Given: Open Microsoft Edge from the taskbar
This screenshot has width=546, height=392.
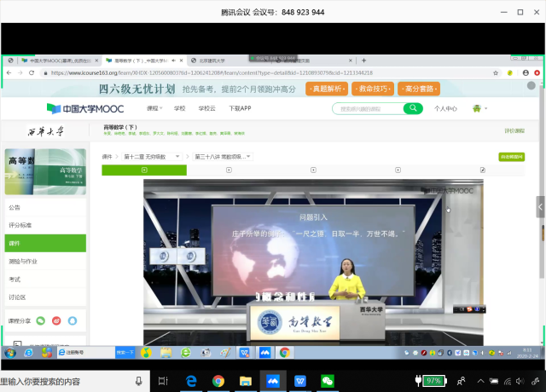Looking at the screenshot, I should pos(191,379).
